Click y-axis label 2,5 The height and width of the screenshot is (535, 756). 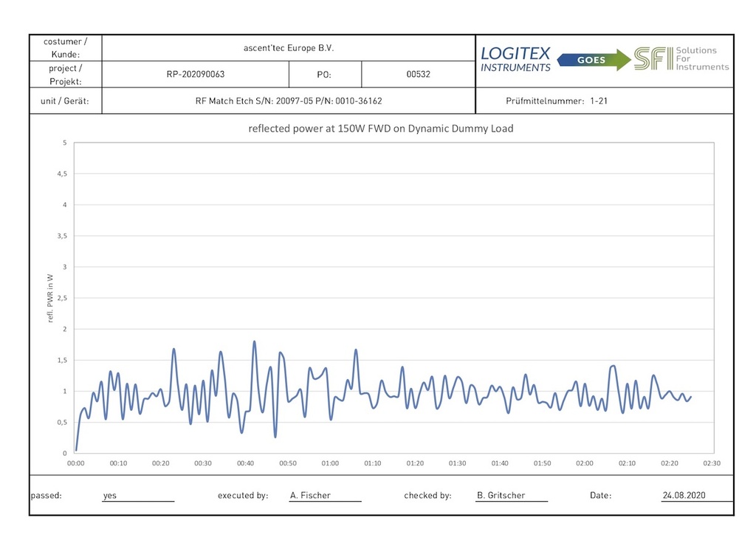point(62,298)
